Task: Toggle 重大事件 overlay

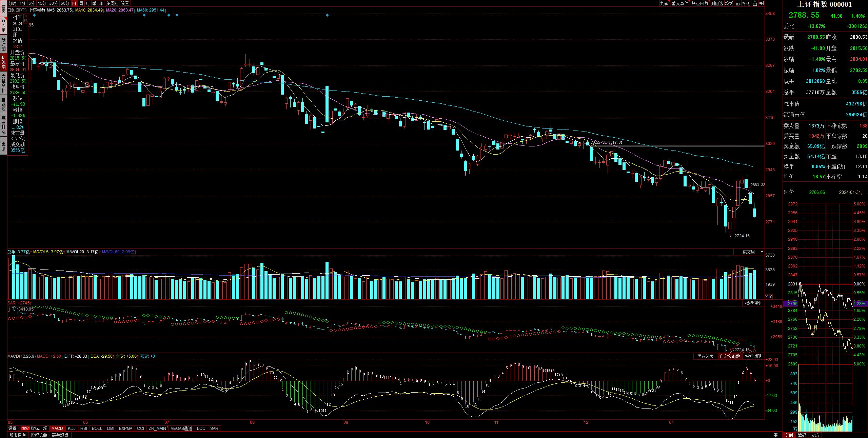Action: click(x=680, y=3)
